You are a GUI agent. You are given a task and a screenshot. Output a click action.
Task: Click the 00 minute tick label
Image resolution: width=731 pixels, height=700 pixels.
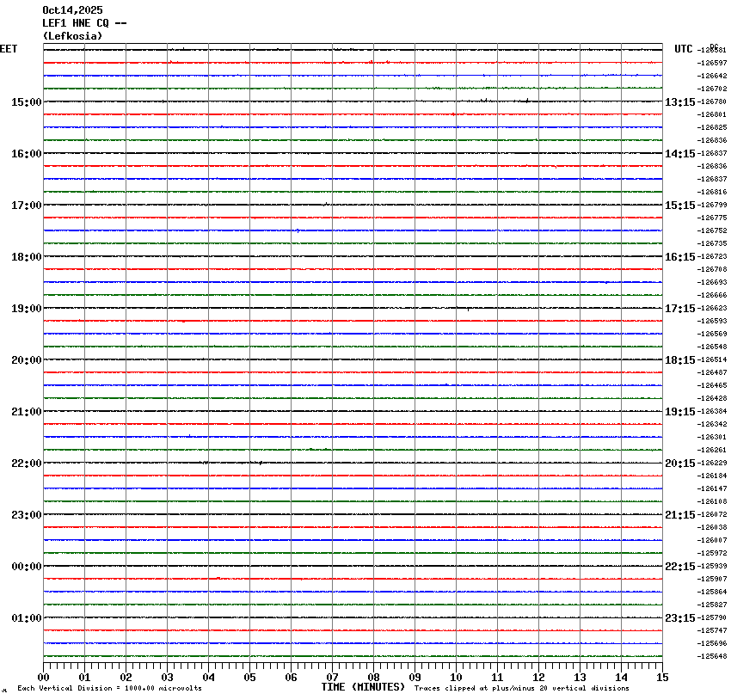[44, 677]
